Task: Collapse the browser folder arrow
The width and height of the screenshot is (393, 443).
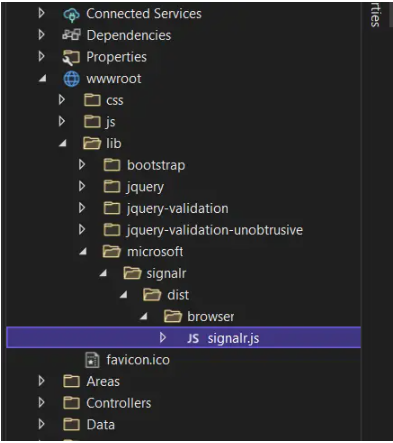Action: [144, 317]
